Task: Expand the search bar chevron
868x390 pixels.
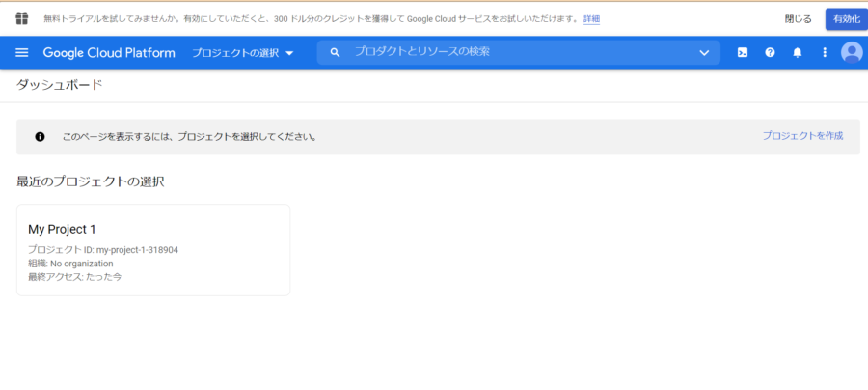Action: [x=704, y=53]
